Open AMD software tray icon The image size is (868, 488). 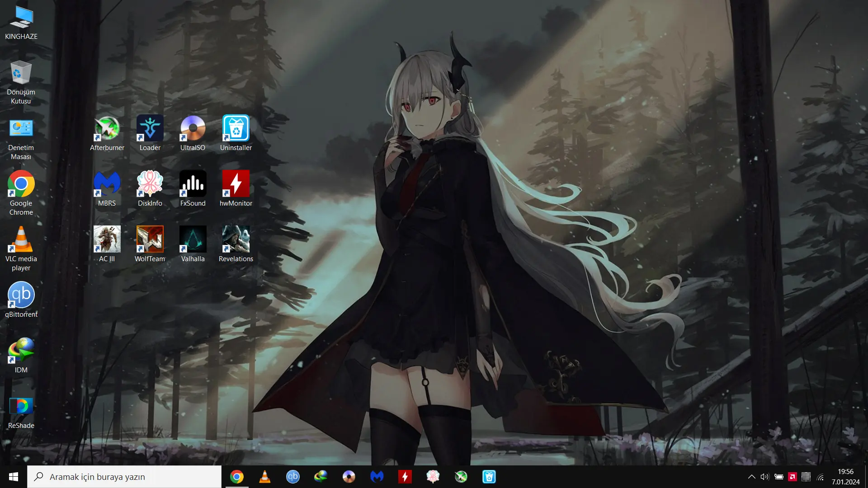tap(792, 477)
